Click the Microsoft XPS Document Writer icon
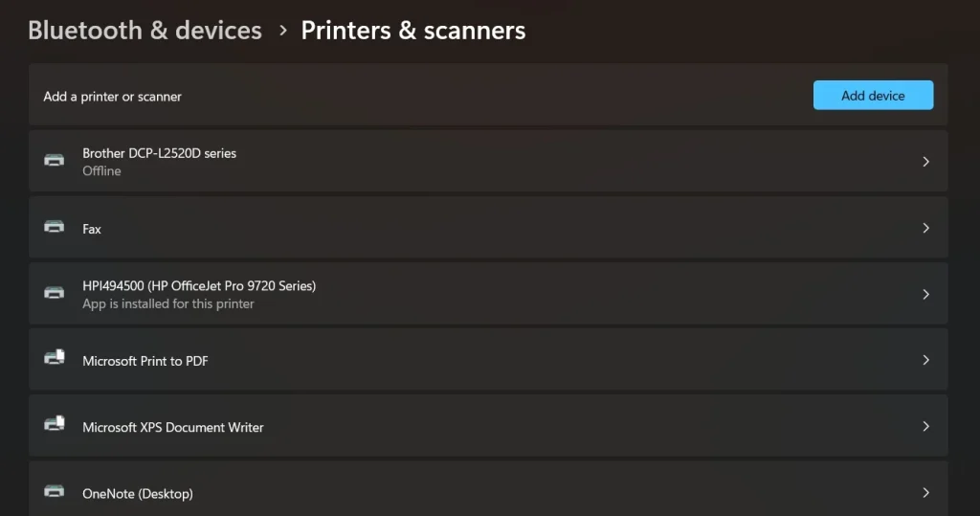This screenshot has height=516, width=980. pos(55,425)
